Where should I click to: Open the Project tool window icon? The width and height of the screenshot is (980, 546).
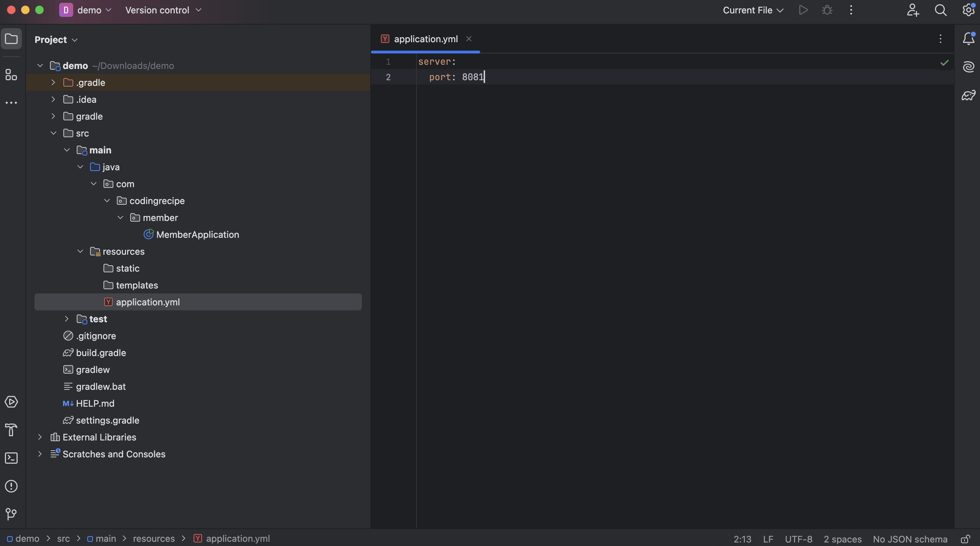[x=11, y=39]
